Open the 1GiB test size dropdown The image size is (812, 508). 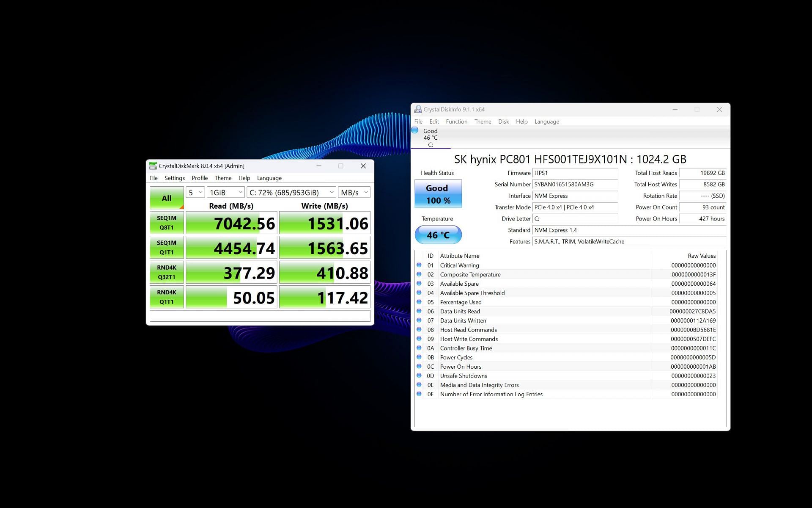point(226,193)
